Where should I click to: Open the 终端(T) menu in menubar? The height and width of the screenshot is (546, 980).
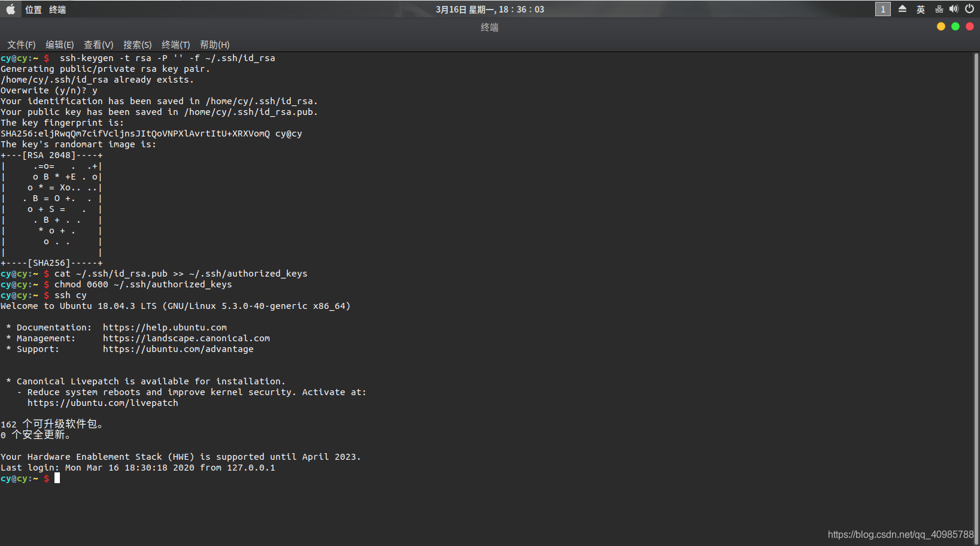[x=176, y=45]
